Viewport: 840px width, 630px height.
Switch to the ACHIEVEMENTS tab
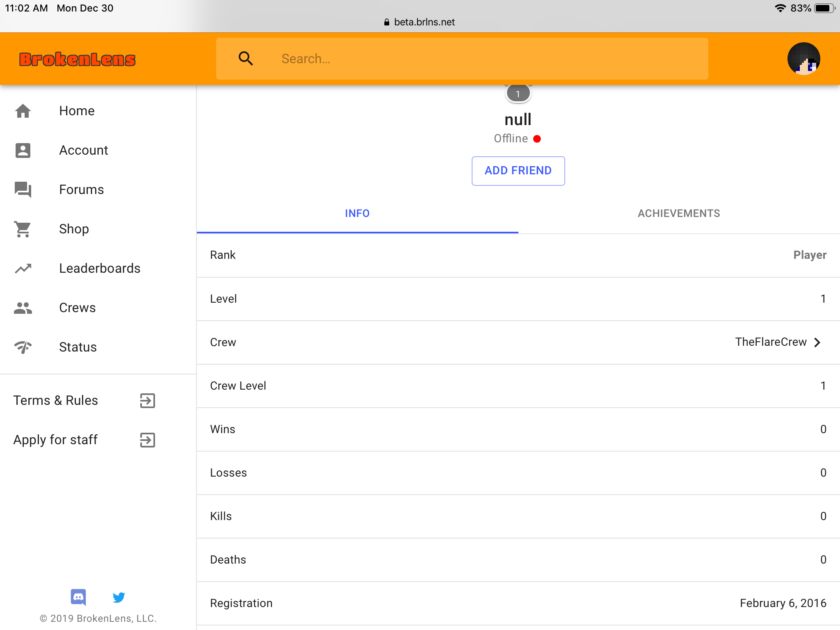[679, 213]
